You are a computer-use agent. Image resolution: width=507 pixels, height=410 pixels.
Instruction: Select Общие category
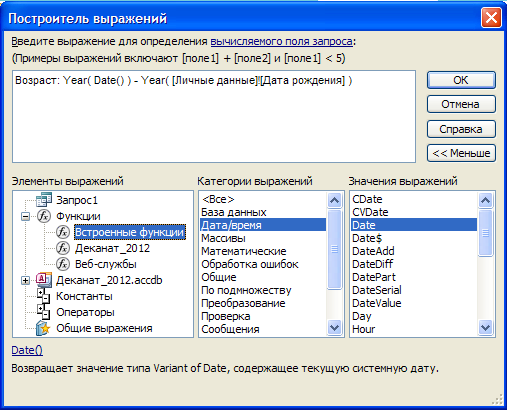coord(263,277)
